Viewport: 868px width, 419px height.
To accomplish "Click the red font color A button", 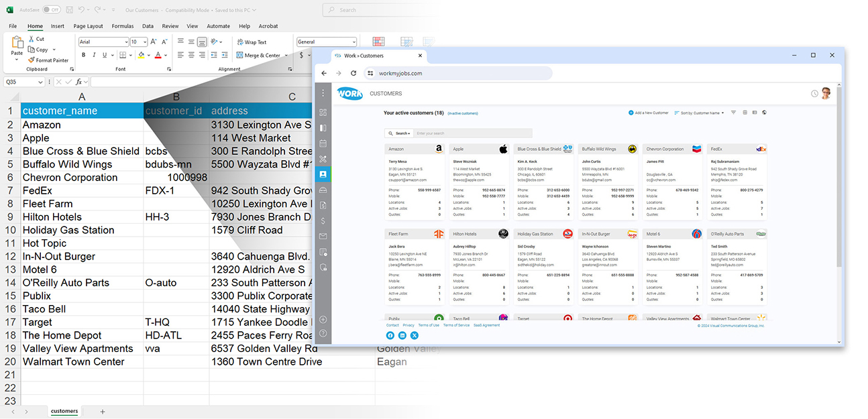I will click(158, 55).
